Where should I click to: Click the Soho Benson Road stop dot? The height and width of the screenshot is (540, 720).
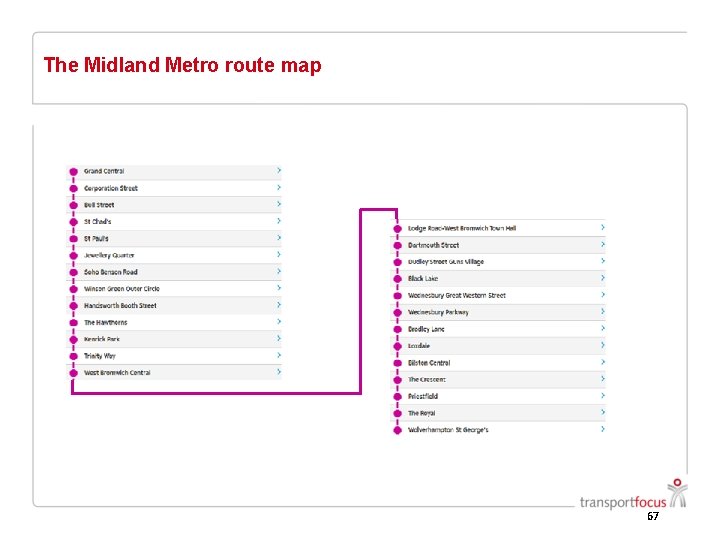click(73, 272)
